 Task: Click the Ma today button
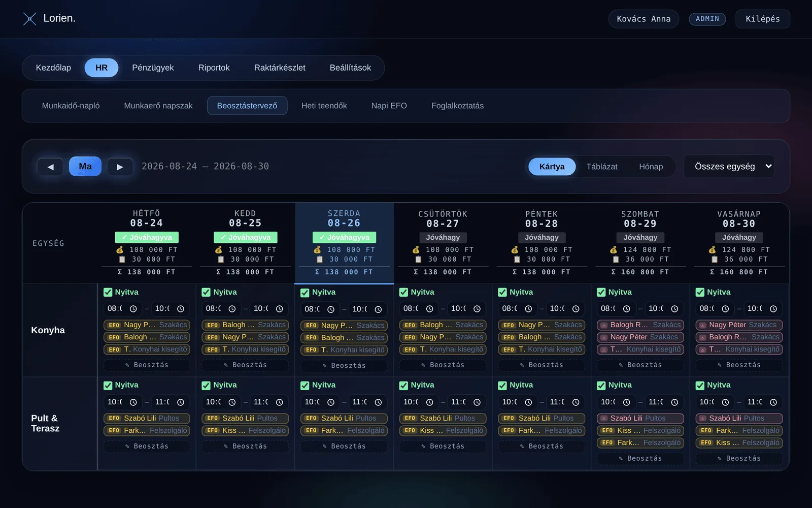click(x=85, y=167)
